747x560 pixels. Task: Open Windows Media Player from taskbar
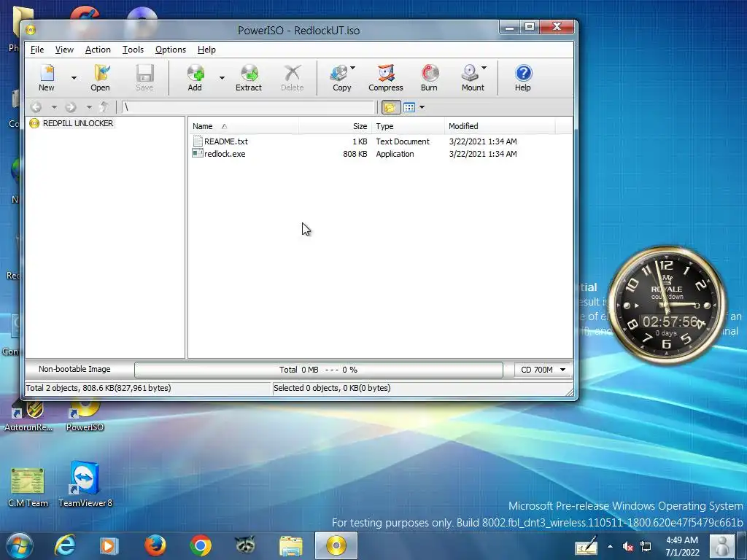(x=109, y=545)
